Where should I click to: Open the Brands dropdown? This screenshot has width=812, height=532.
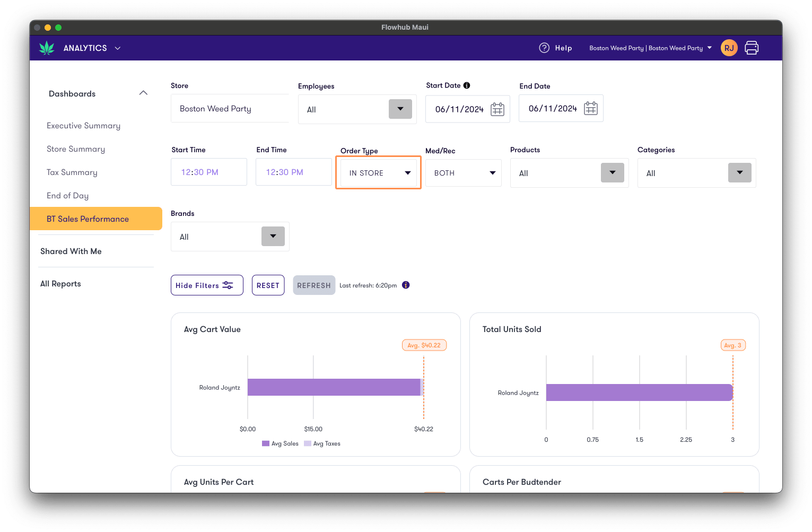(273, 236)
